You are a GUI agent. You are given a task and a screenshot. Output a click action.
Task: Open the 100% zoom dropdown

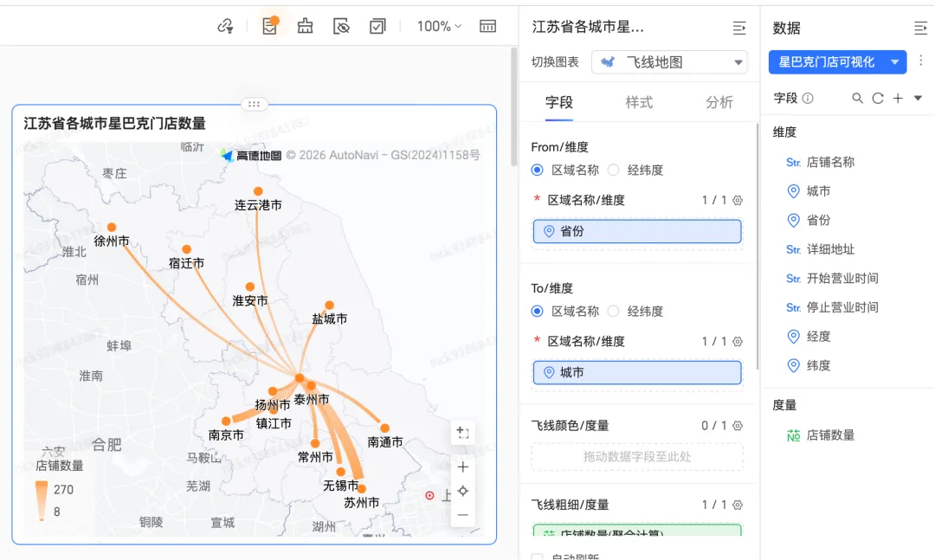439,26
